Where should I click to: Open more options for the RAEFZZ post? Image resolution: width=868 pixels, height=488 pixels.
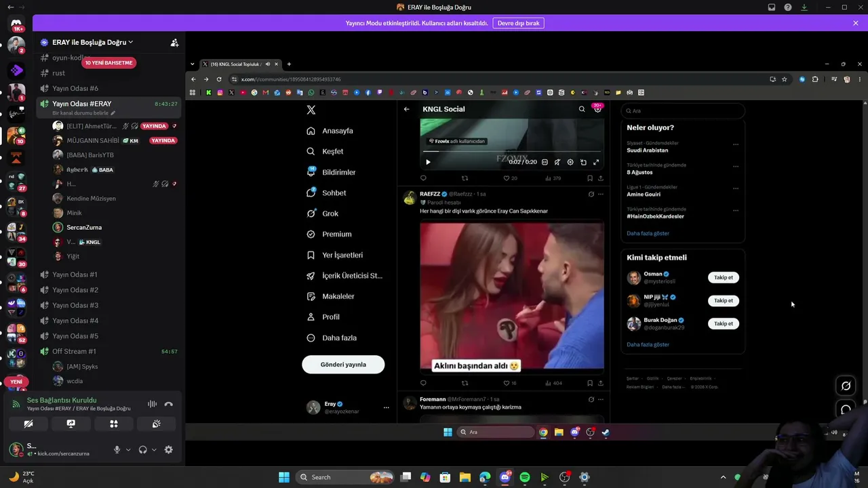(x=600, y=194)
